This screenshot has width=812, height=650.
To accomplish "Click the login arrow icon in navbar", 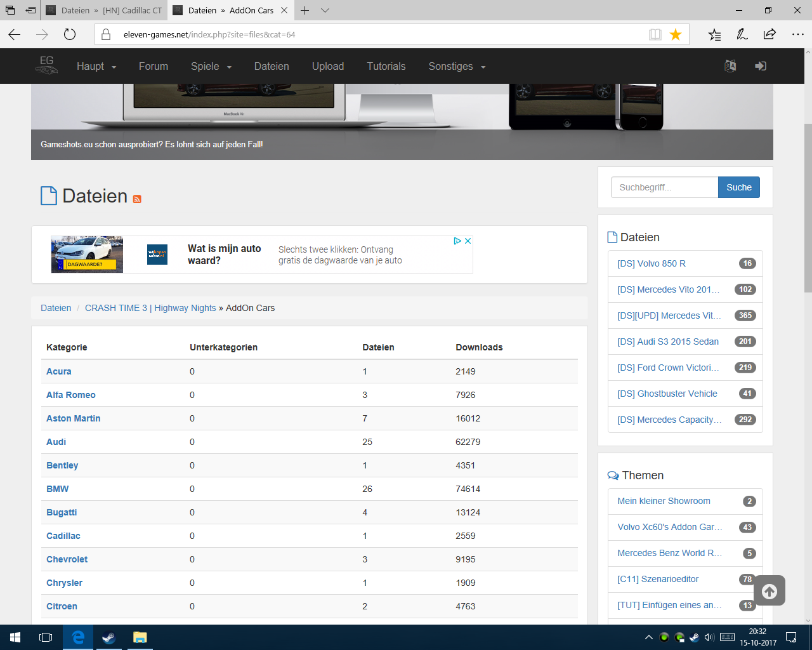I will (761, 66).
